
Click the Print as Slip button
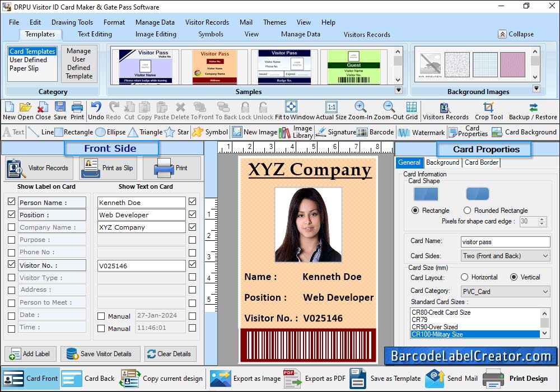[109, 168]
